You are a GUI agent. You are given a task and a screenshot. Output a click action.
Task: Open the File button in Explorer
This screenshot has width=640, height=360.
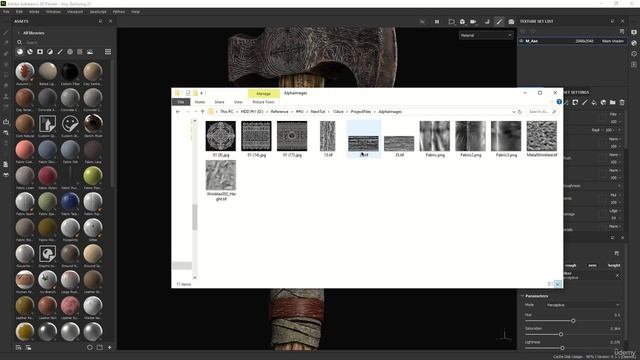coord(181,102)
